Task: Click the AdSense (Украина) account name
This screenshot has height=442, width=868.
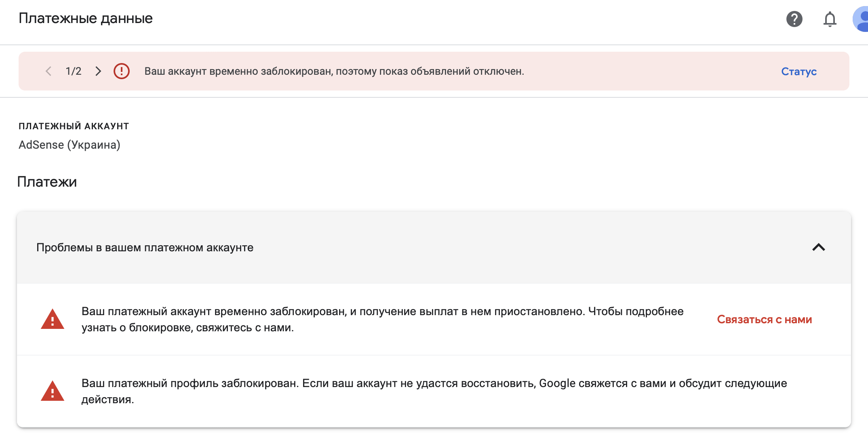Action: [x=70, y=145]
